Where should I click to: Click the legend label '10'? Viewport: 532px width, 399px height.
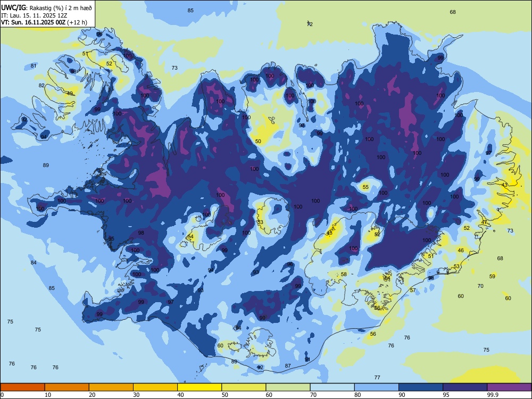(x=48, y=395)
